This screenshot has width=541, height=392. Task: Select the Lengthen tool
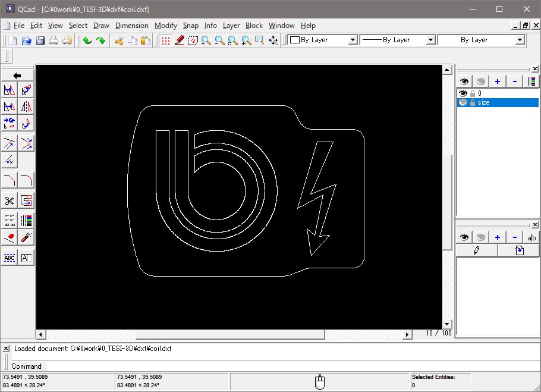pos(10,160)
